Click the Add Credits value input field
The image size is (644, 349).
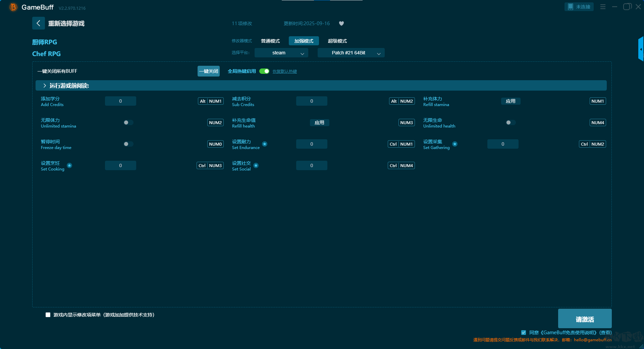(x=120, y=101)
